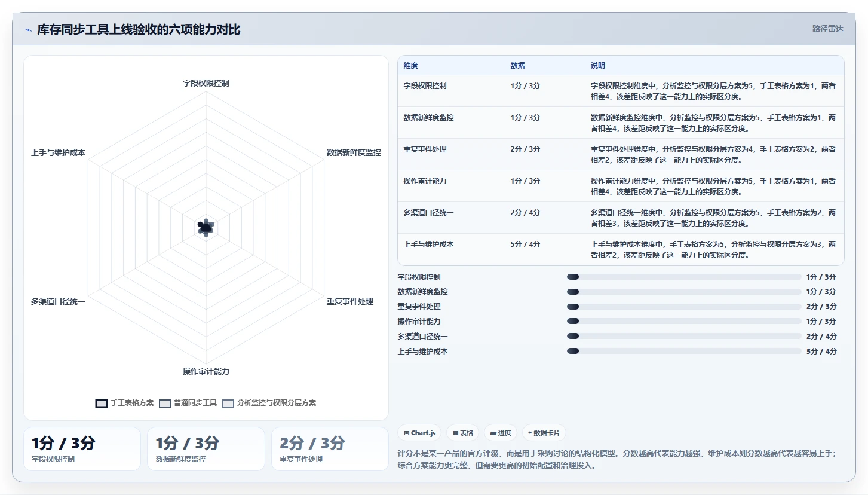Click the 数据新鲜度监控 progress bar
Image resolution: width=868 pixels, height=495 pixels.
point(684,292)
